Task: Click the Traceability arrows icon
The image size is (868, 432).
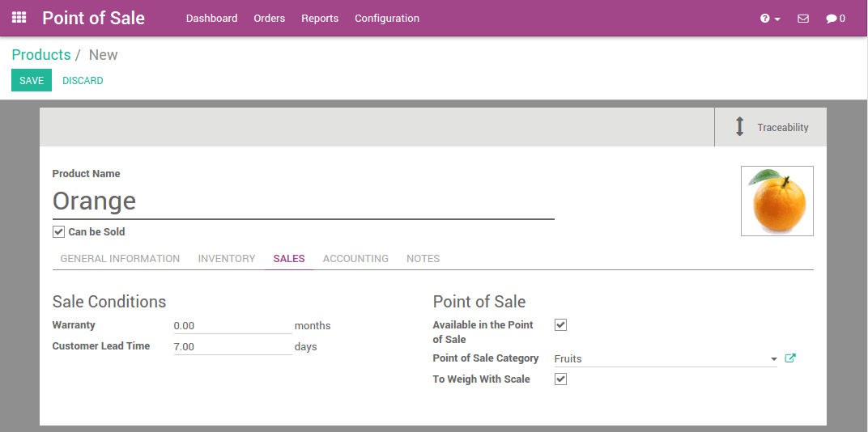Action: [x=739, y=127]
